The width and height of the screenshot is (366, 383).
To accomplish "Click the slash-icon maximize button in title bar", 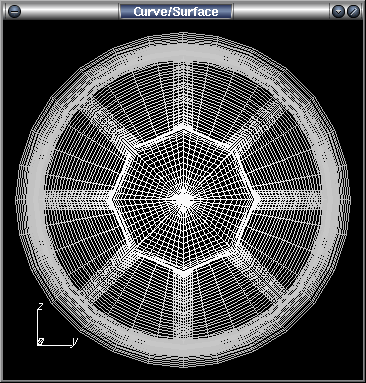I will [353, 11].
